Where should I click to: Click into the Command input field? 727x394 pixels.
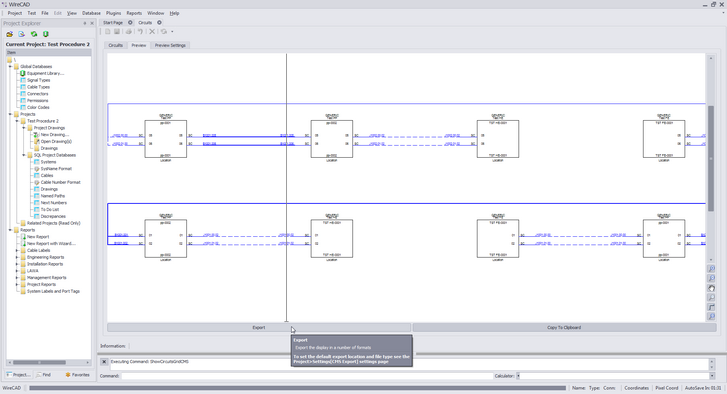[306, 376]
